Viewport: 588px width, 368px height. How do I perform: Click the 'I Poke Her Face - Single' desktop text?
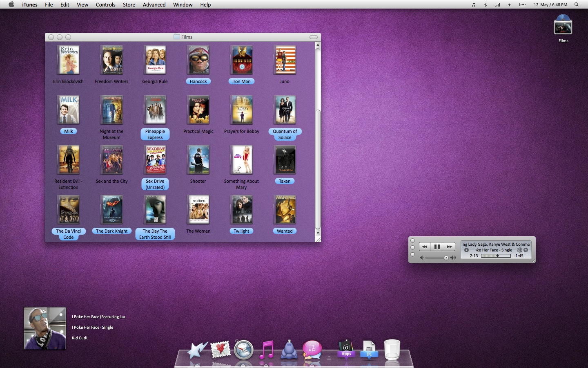click(93, 327)
